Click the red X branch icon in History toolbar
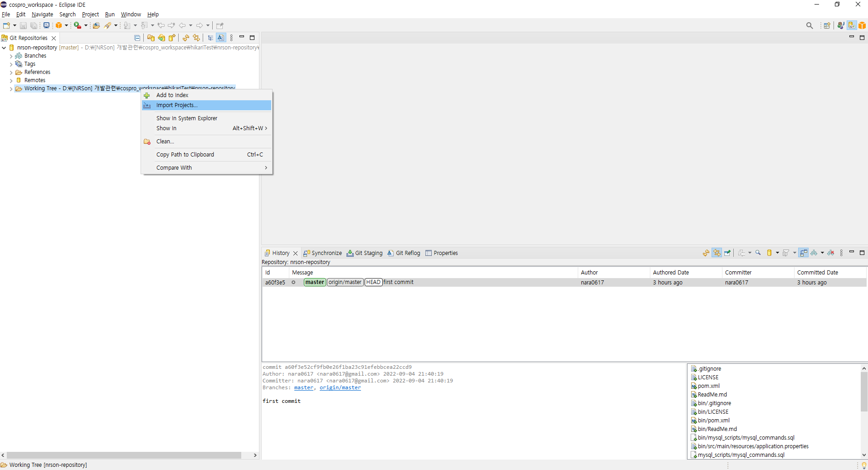The height and width of the screenshot is (470, 868). point(831,253)
